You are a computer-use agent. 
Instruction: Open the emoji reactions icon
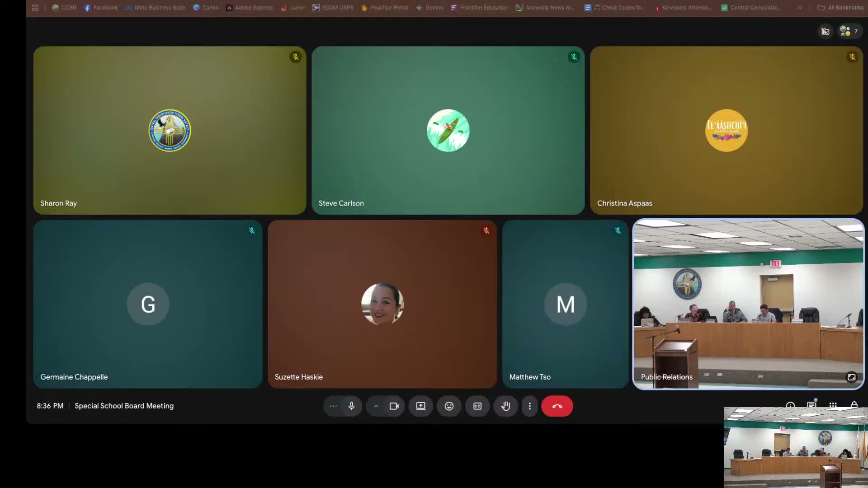pyautogui.click(x=449, y=406)
